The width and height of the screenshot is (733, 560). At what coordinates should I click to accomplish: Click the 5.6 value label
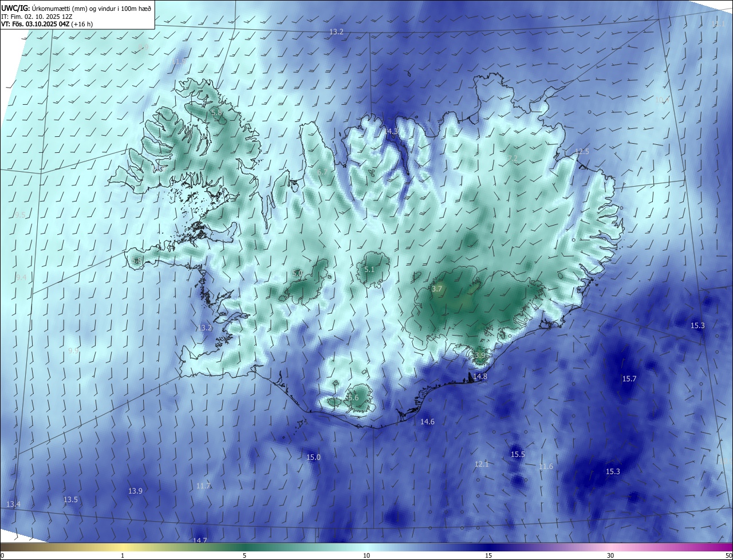coord(353,398)
